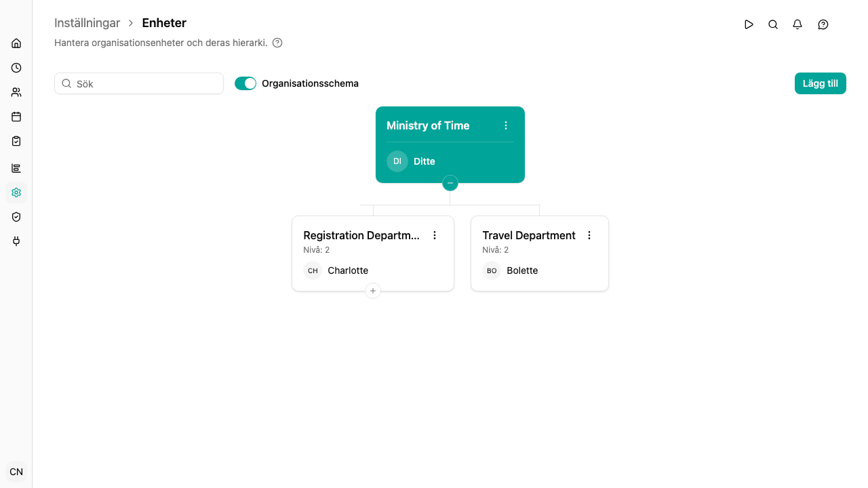Go to Inställningar breadcrumb link
Image resolution: width=868 pixels, height=488 pixels.
point(87,23)
